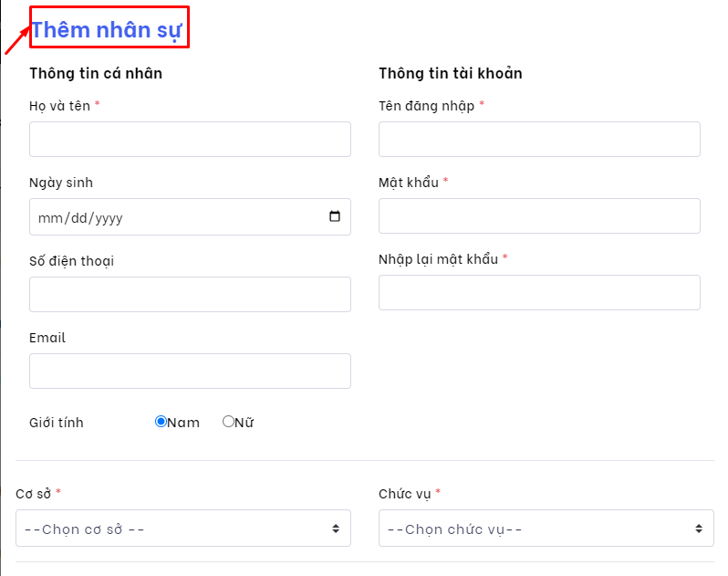Viewport: 728px width, 576px height.
Task: Focus the Họ và tên input box
Action: tap(190, 140)
